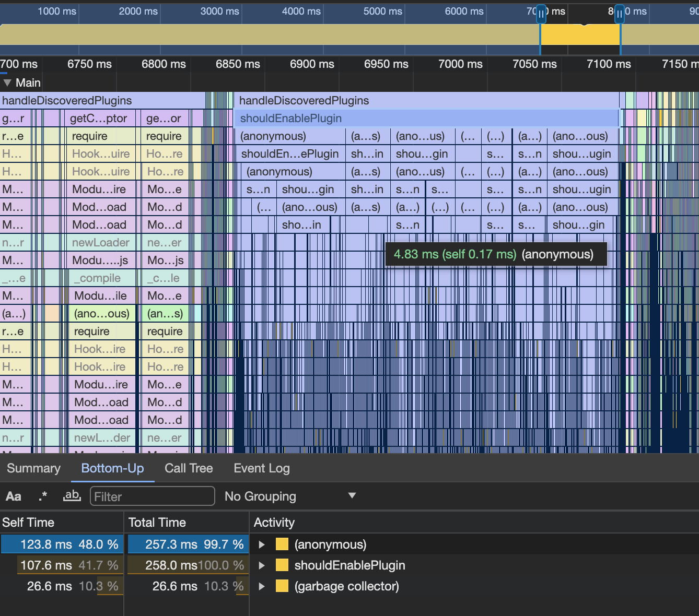Select the highlighted shouldEnablePlugin flame bar

click(426, 119)
